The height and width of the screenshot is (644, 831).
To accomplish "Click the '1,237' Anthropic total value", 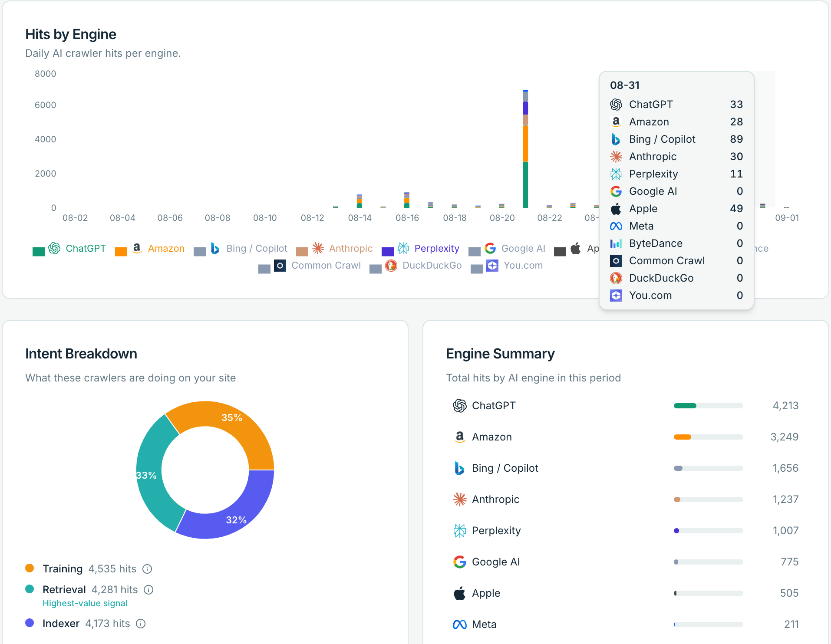I will [785, 499].
